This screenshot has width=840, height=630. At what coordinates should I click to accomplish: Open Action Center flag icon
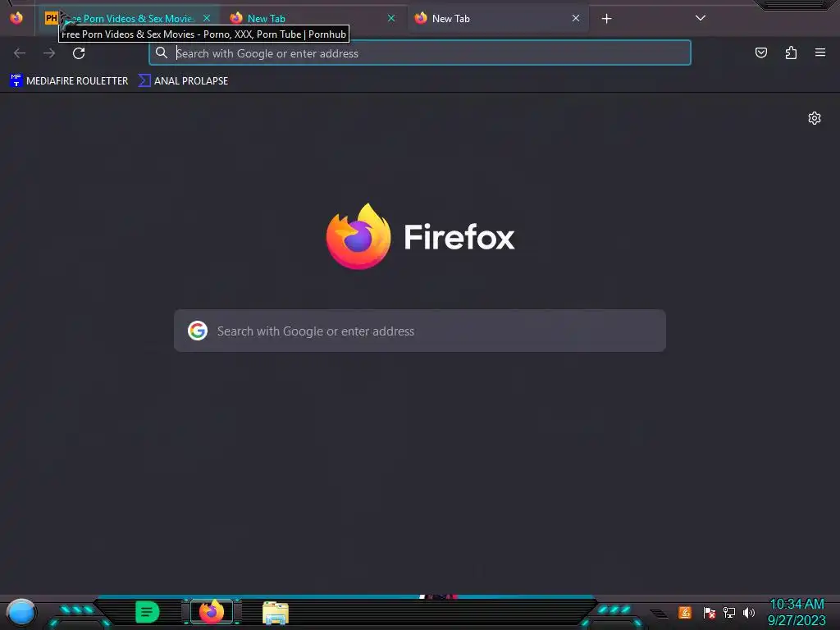click(x=710, y=612)
